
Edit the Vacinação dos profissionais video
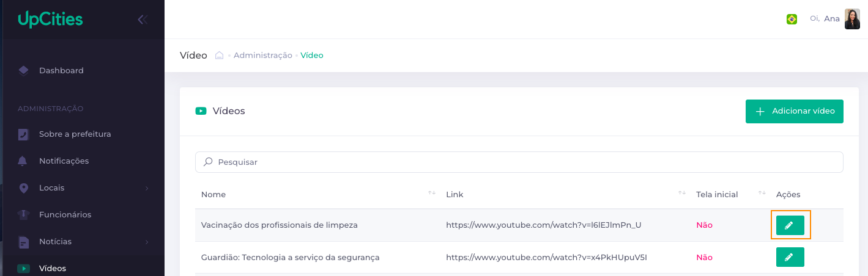point(790,225)
